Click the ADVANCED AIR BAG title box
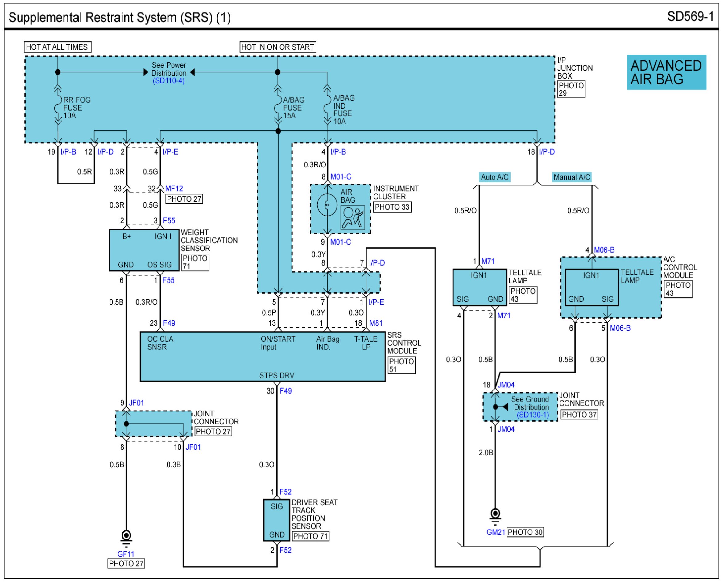Screen dimensions: 728x586 (x=667, y=72)
